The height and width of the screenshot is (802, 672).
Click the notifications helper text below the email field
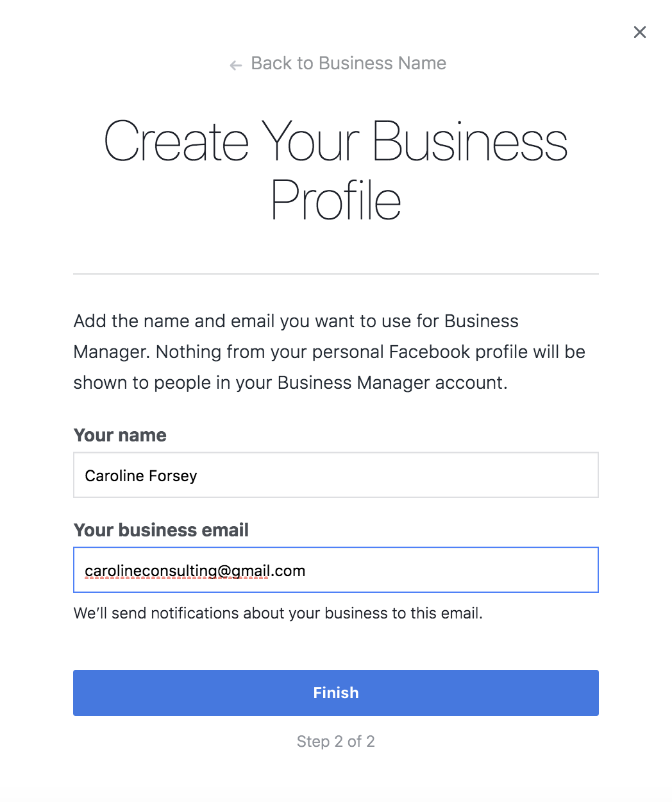[278, 613]
